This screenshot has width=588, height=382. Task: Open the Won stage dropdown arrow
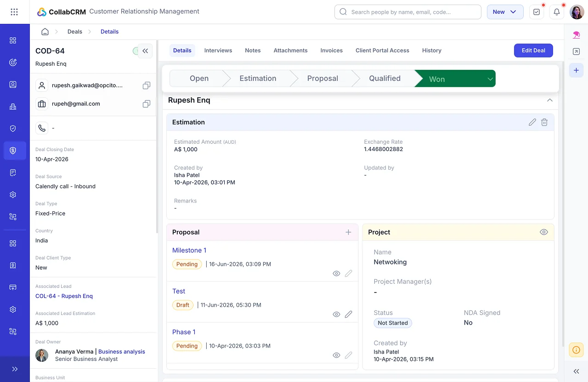tap(490, 79)
